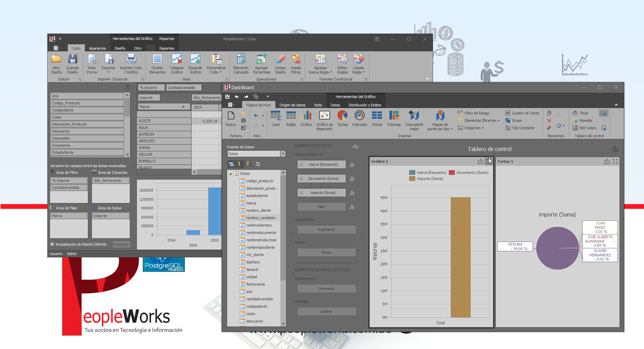Click Actualizar button in Cubo window

pyautogui.click(x=121, y=244)
